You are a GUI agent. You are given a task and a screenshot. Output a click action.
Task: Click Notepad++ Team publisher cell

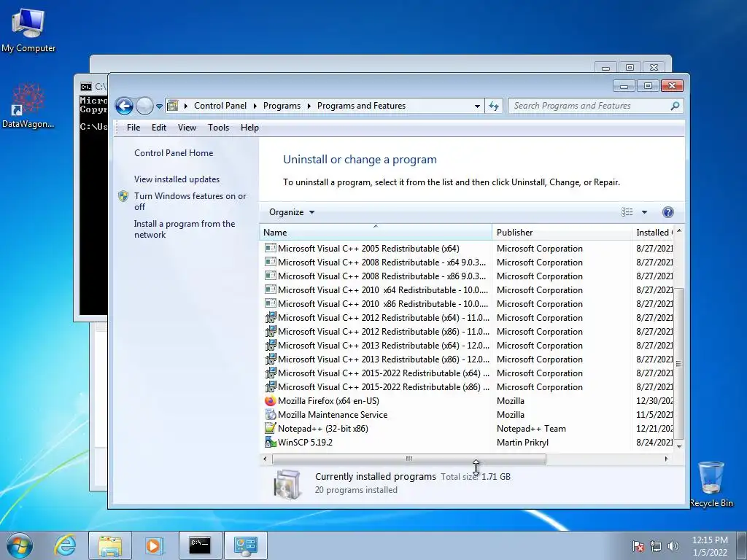coord(531,429)
